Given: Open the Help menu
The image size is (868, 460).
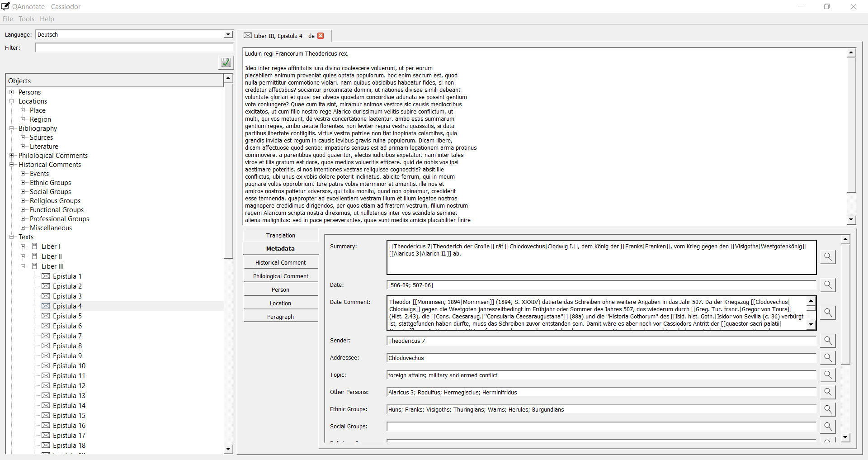Looking at the screenshot, I should (47, 19).
